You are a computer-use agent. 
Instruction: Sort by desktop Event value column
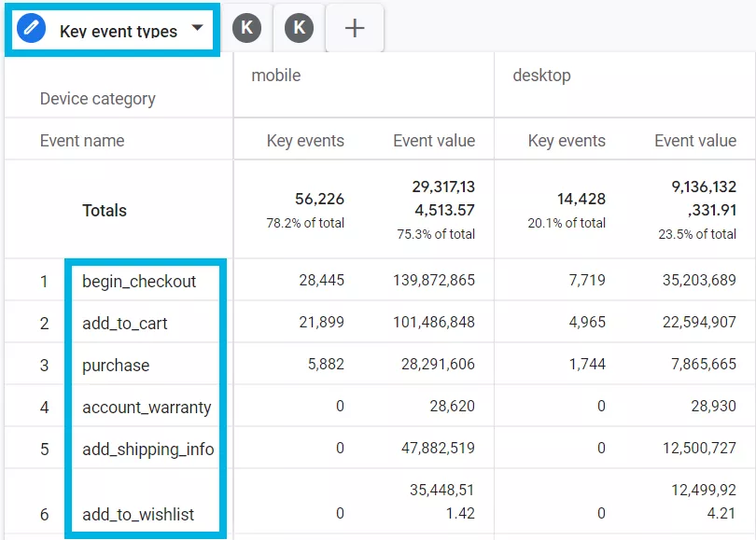click(x=695, y=141)
